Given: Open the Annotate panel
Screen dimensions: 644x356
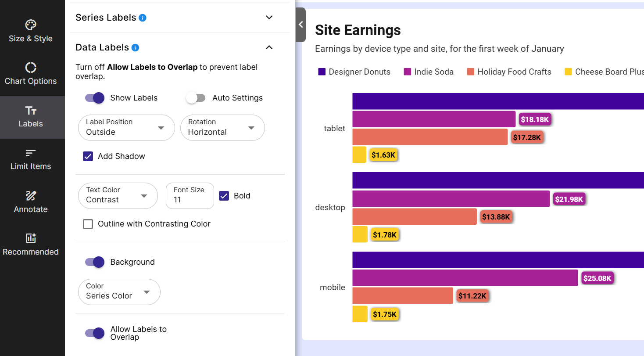Looking at the screenshot, I should click(x=30, y=202).
